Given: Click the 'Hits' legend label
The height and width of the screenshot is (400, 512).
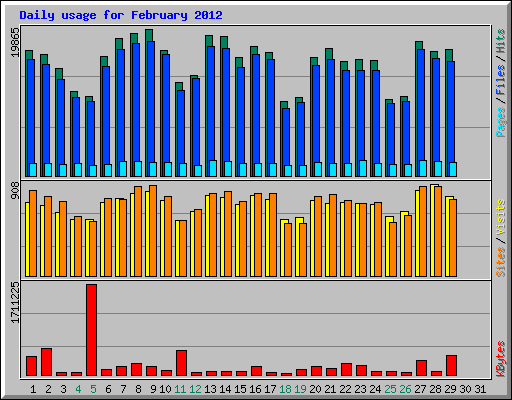Looking at the screenshot, I should pos(500,41).
